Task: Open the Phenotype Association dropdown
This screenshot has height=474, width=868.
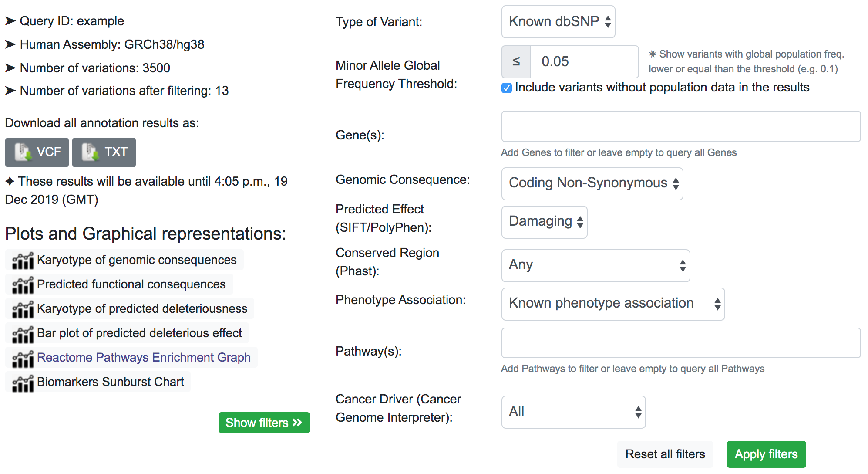Action: pos(613,304)
